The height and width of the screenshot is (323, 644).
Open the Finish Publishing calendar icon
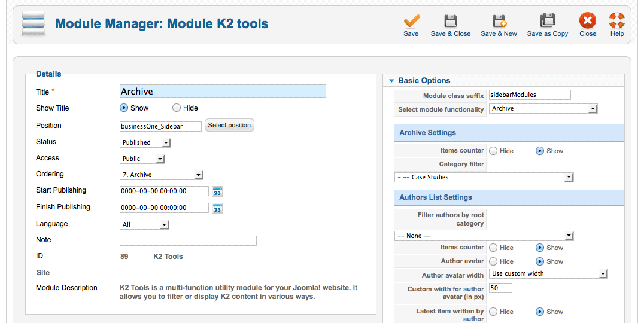click(x=217, y=208)
